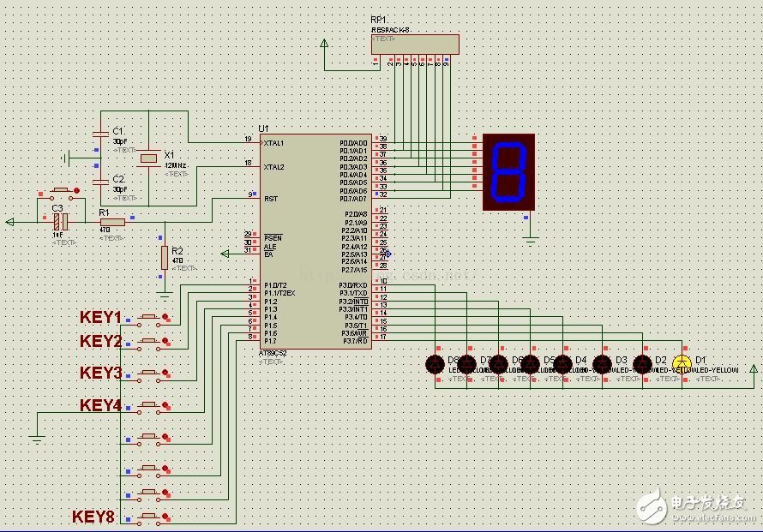This screenshot has width=763, height=532.
Task: Click the RP1 resistor pack component
Action: (415, 45)
